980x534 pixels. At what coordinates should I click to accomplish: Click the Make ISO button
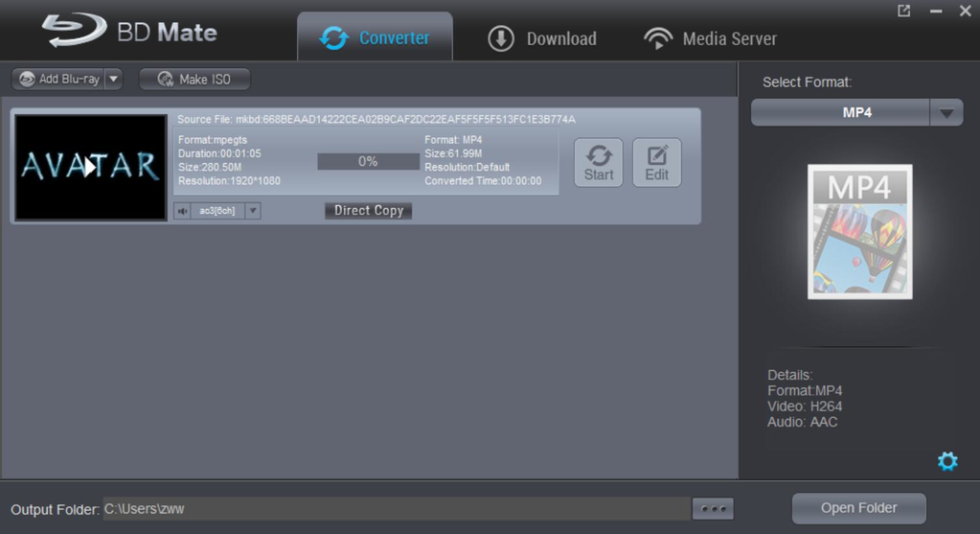(194, 80)
